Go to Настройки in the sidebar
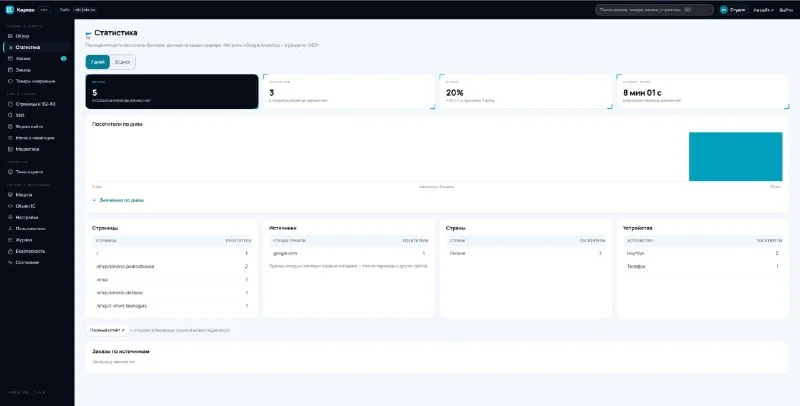The image size is (800, 406). pyautogui.click(x=37, y=217)
